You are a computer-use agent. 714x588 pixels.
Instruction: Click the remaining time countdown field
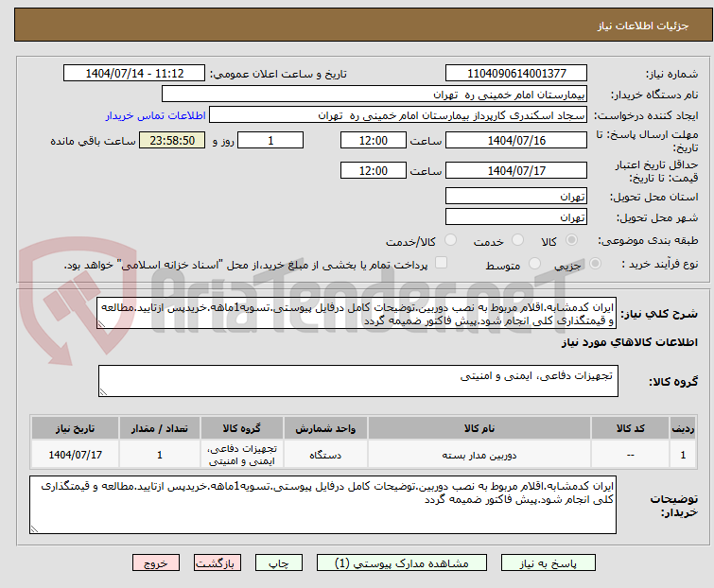[x=172, y=141]
